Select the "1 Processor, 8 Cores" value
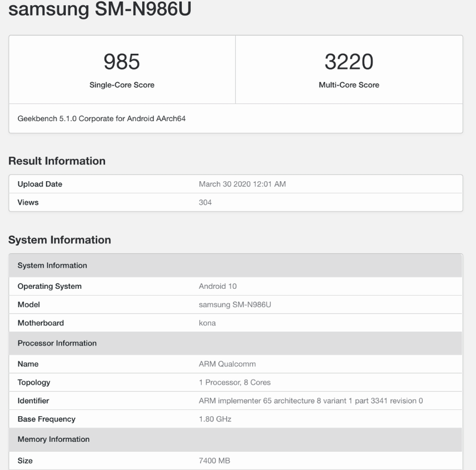Screen dimensions: 476x470 click(235, 382)
